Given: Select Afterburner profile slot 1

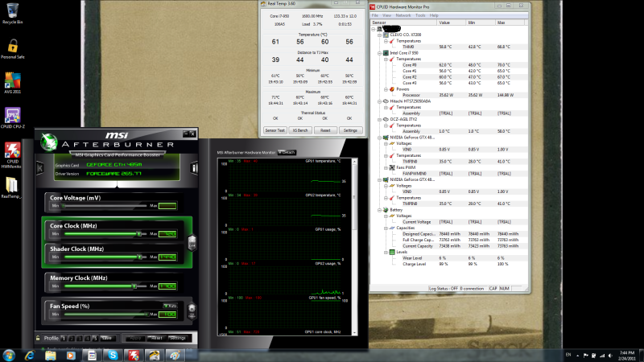Looking at the screenshot, I should tap(64, 338).
